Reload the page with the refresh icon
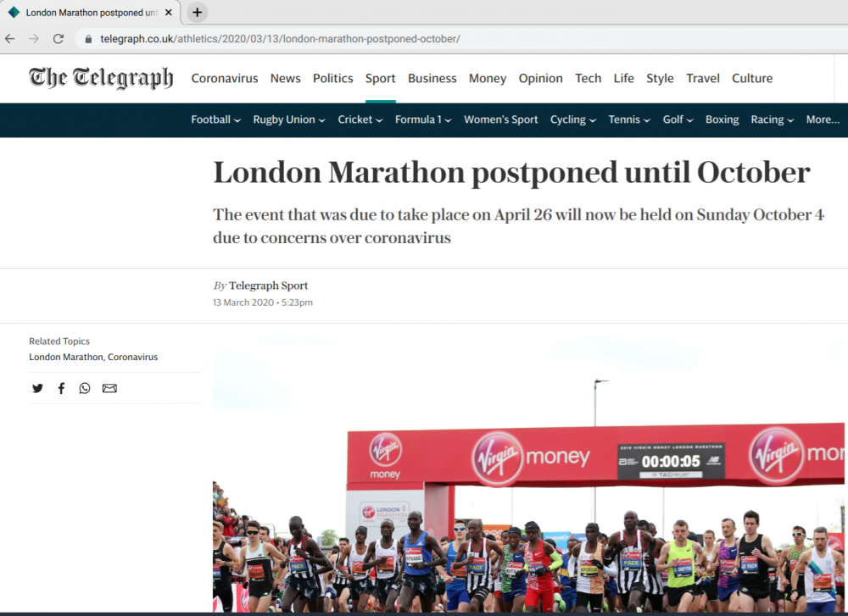Image resolution: width=848 pixels, height=616 pixels. [x=59, y=38]
